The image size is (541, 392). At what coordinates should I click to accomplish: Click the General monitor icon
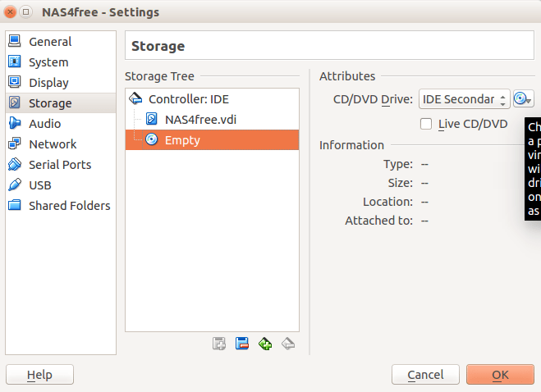tap(15, 41)
